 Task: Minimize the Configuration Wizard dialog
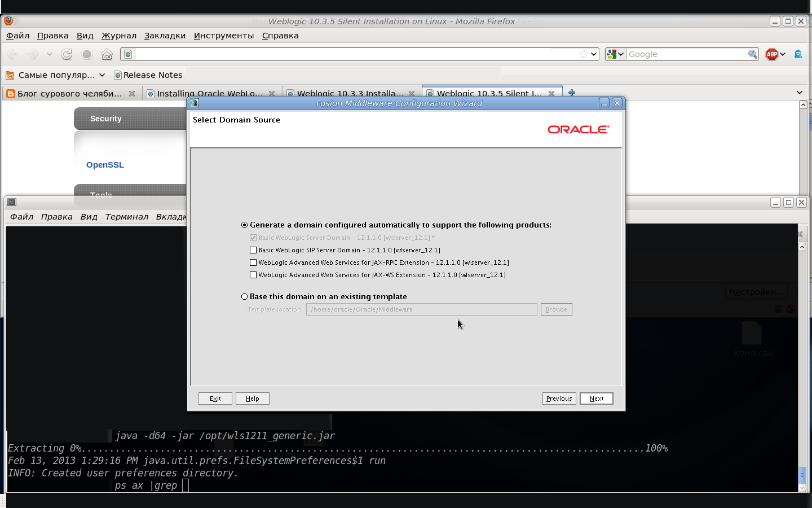point(604,103)
